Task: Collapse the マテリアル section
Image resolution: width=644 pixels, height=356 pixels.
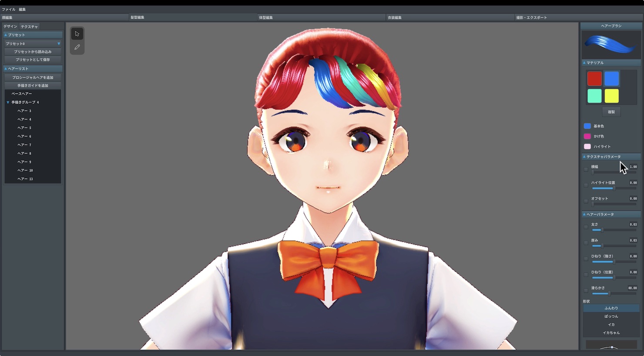Action: (611, 63)
